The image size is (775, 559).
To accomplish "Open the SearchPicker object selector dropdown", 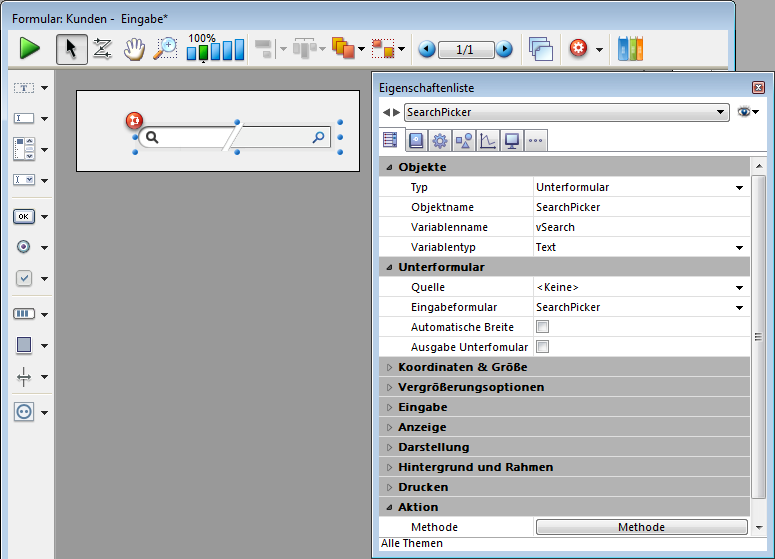I will coord(721,113).
